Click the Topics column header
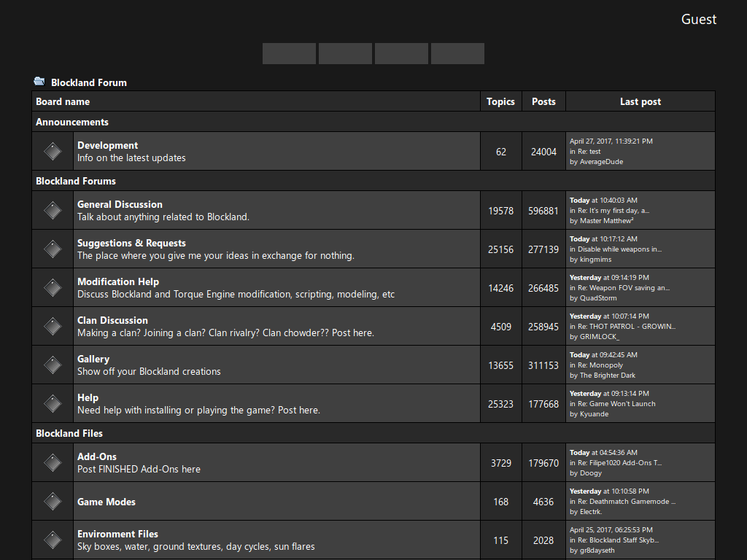This screenshot has height=560, width=747. point(500,101)
